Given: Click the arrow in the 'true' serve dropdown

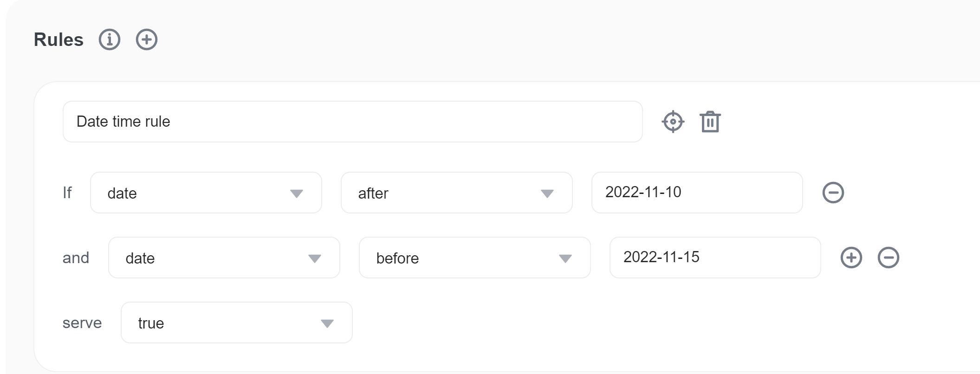Looking at the screenshot, I should coord(327,323).
